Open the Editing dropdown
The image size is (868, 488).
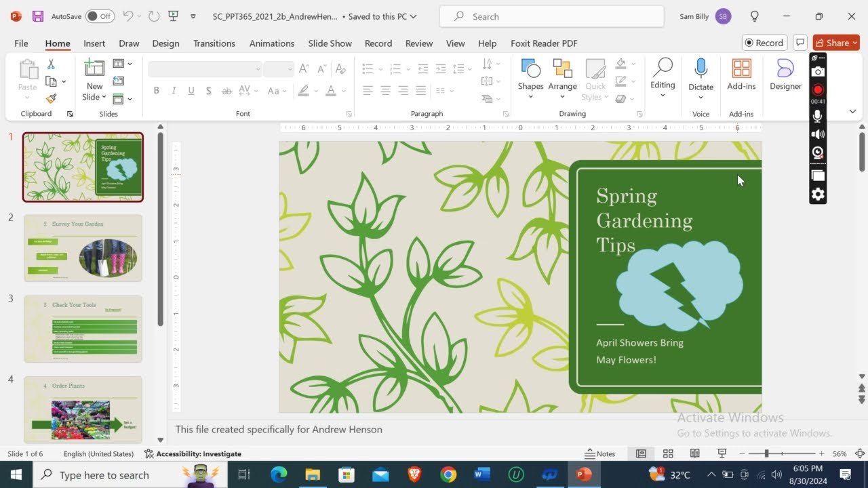click(663, 79)
